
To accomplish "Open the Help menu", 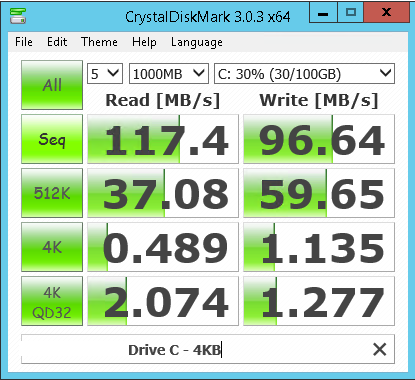I will [x=144, y=42].
